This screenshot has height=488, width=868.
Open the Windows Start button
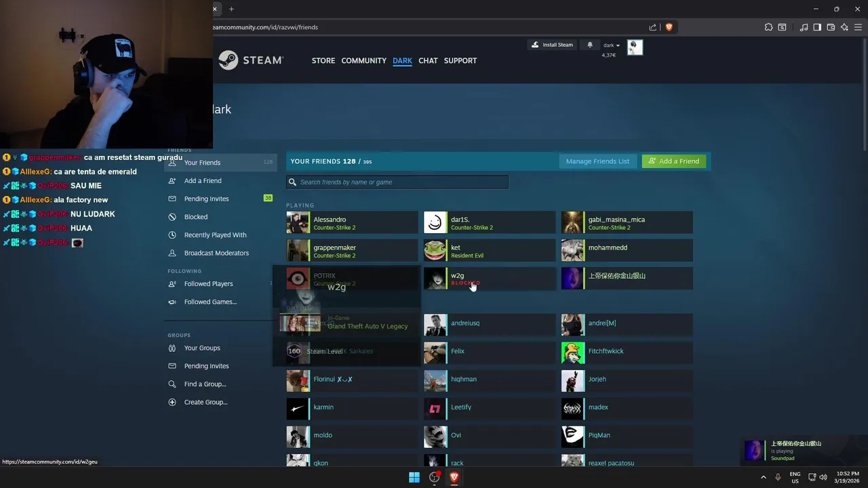pos(414,477)
